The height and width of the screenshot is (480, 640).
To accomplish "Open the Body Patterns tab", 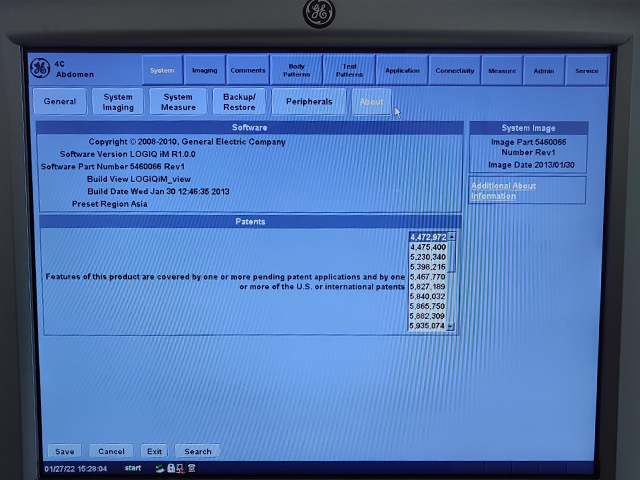I will click(296, 70).
